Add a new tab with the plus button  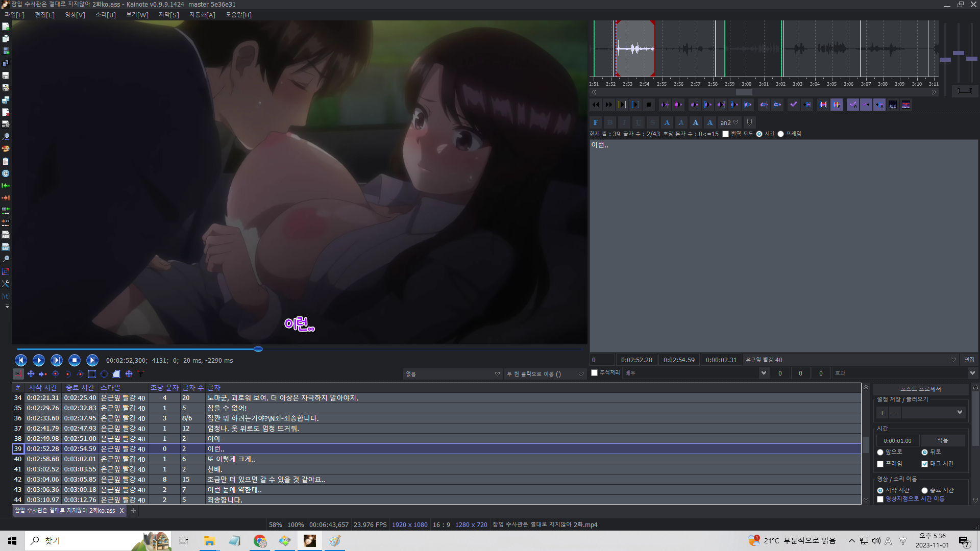coord(133,511)
